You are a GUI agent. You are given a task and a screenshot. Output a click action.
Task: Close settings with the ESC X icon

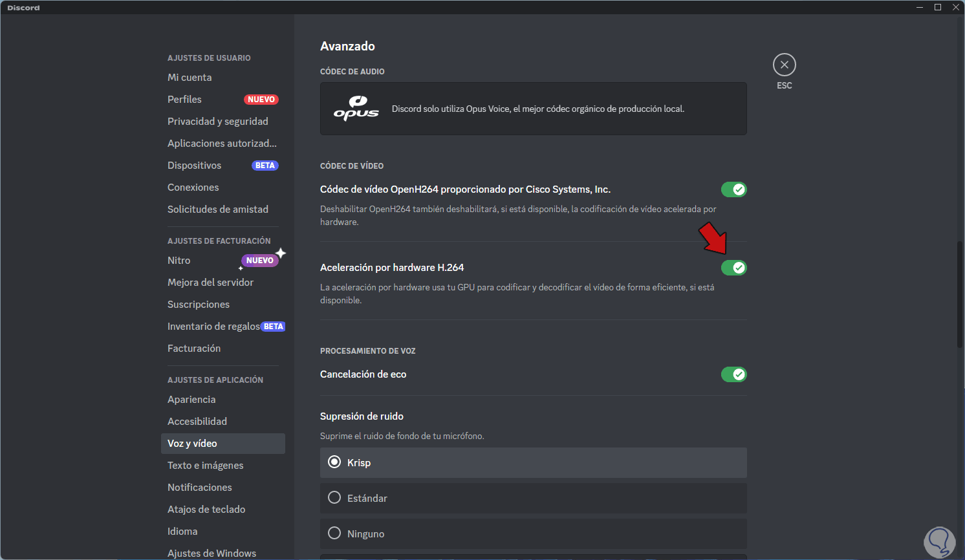click(x=784, y=65)
